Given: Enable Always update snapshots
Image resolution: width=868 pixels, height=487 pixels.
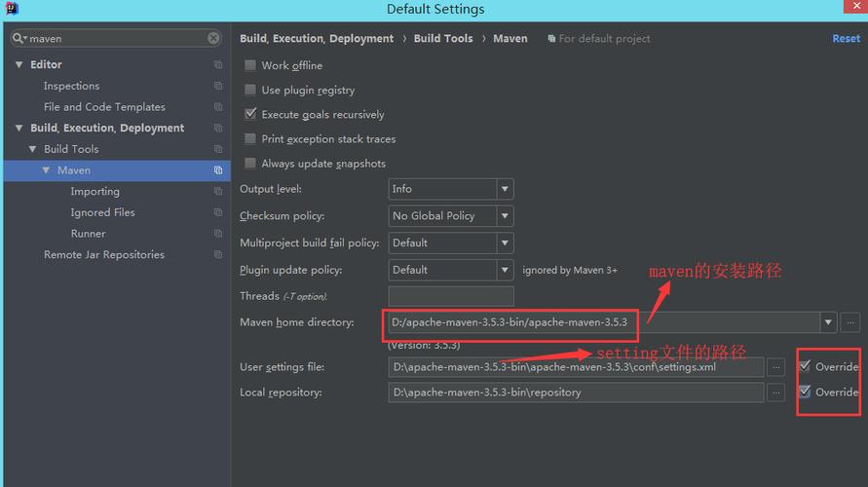Looking at the screenshot, I should [250, 163].
